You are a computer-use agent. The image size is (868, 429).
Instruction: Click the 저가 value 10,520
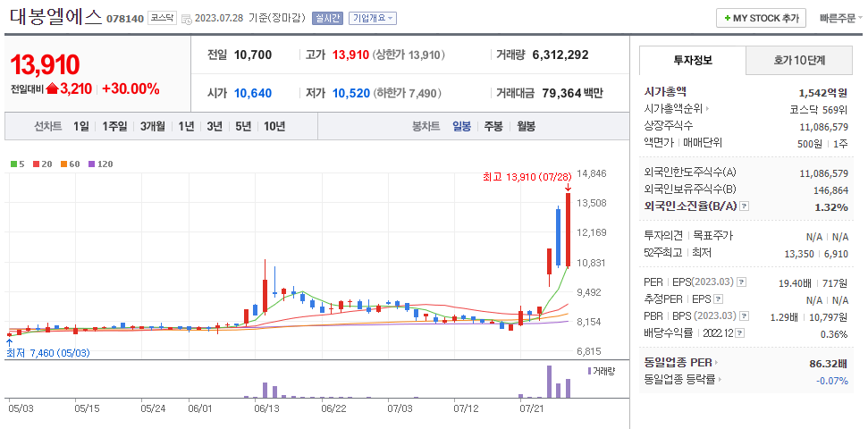(x=351, y=93)
